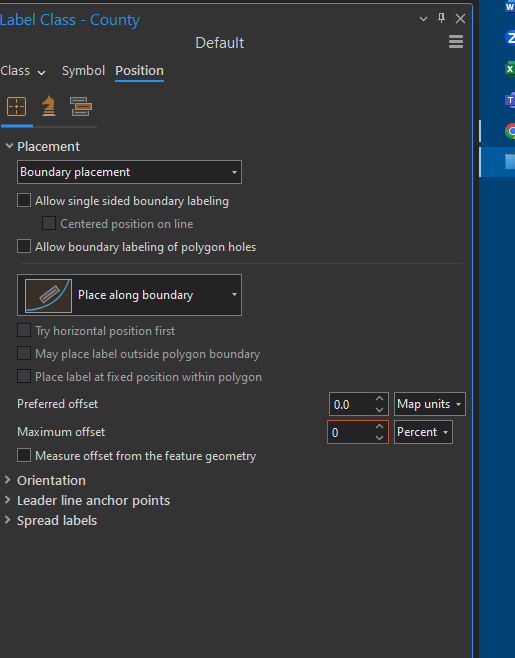The height and width of the screenshot is (658, 515).
Task: Open the Place along boundary dropdown
Action: click(129, 295)
